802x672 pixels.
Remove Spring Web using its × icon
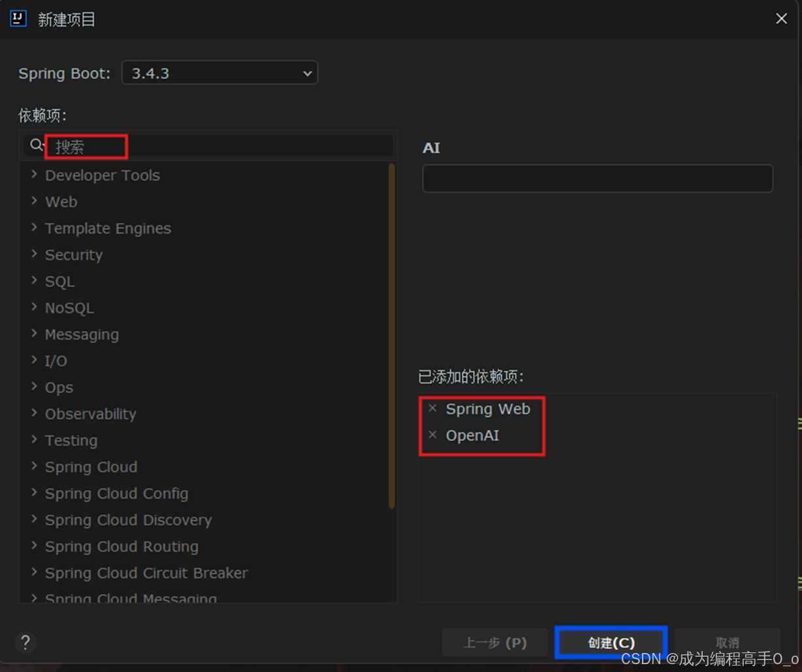click(x=432, y=408)
